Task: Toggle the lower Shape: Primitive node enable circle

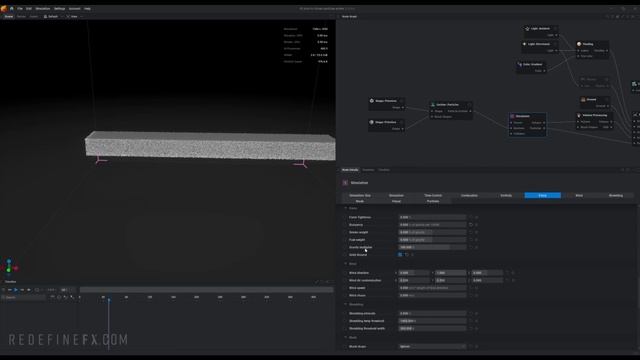Action: click(402, 122)
